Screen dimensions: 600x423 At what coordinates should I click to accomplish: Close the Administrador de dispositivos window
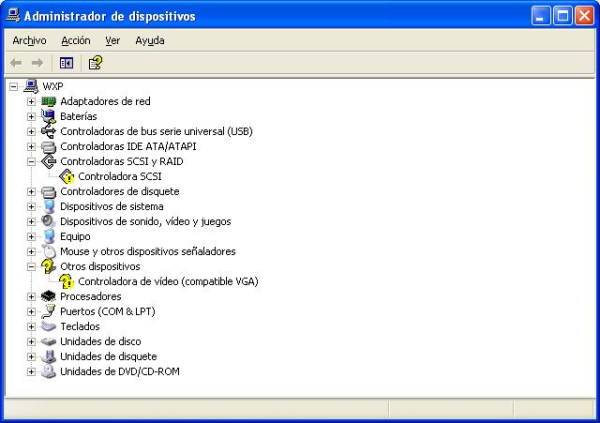pyautogui.click(x=585, y=16)
